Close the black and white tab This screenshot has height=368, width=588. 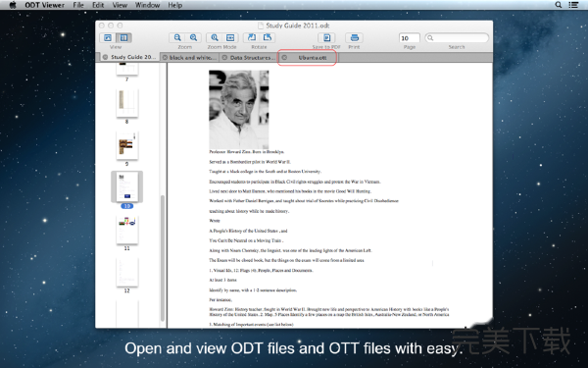pos(165,58)
